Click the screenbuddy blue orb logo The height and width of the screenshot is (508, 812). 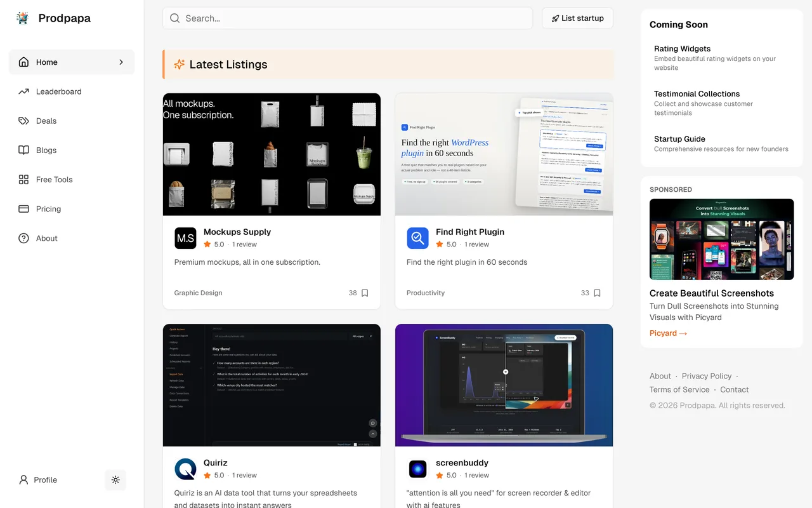[x=417, y=469]
